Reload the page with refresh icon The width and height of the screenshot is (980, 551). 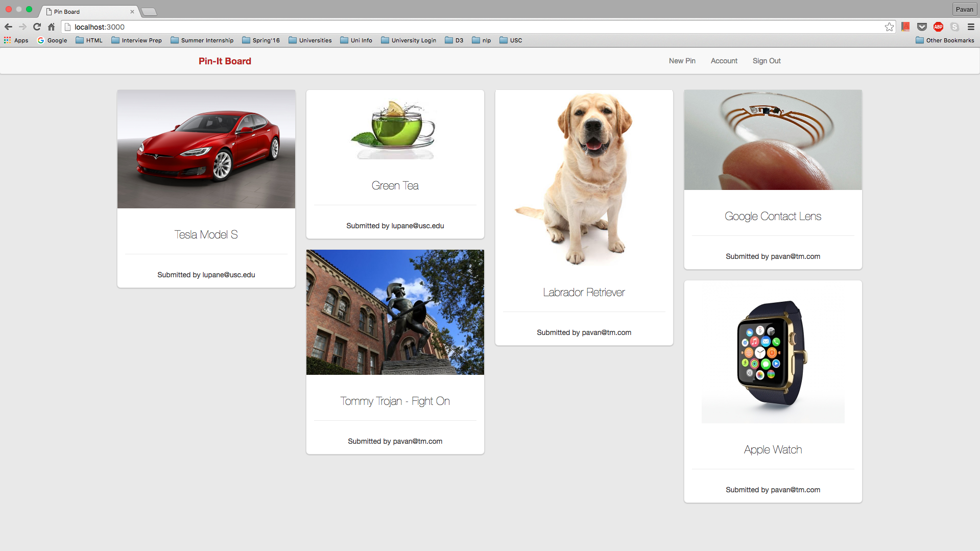point(37,27)
